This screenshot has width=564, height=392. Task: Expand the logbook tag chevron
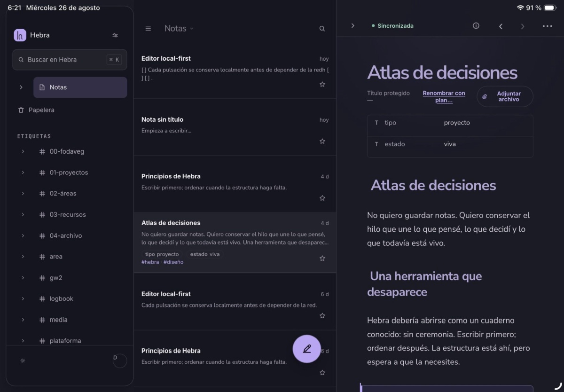tap(23, 298)
